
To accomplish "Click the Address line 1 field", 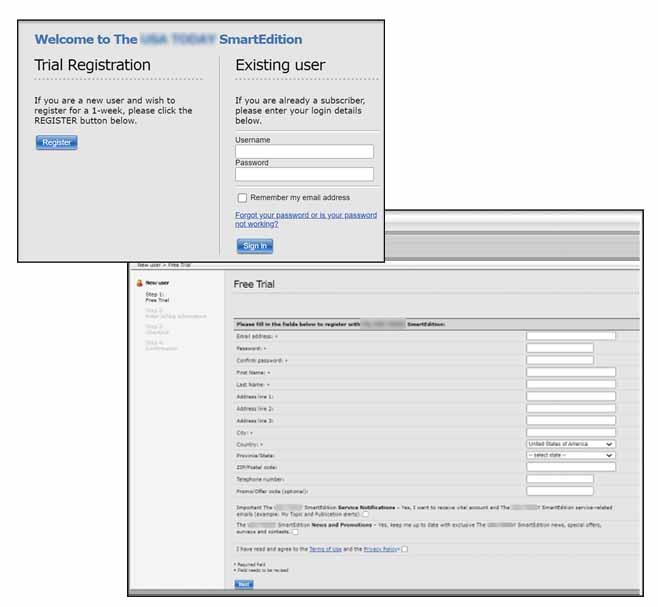I will pos(571,396).
